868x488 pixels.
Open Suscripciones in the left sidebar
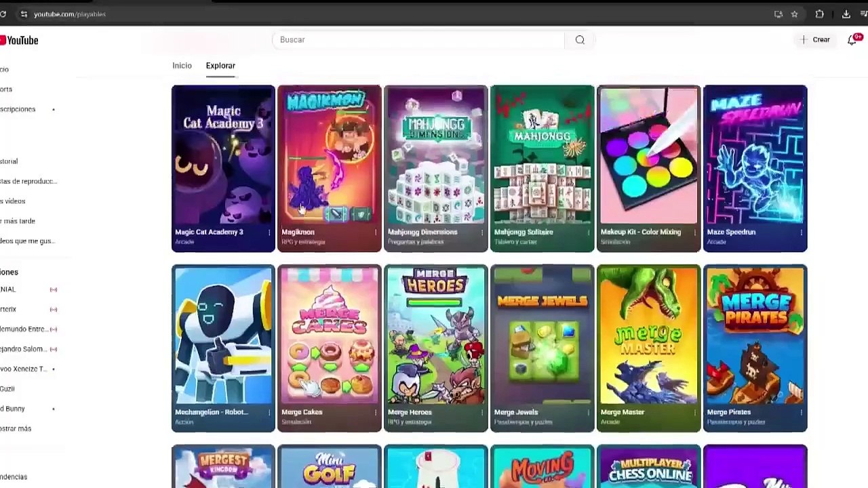18,109
